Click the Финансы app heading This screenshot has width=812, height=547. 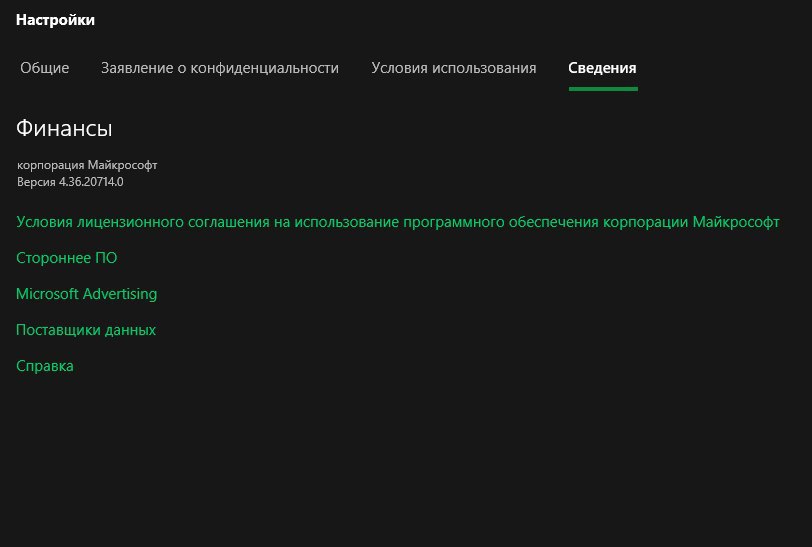coord(64,128)
